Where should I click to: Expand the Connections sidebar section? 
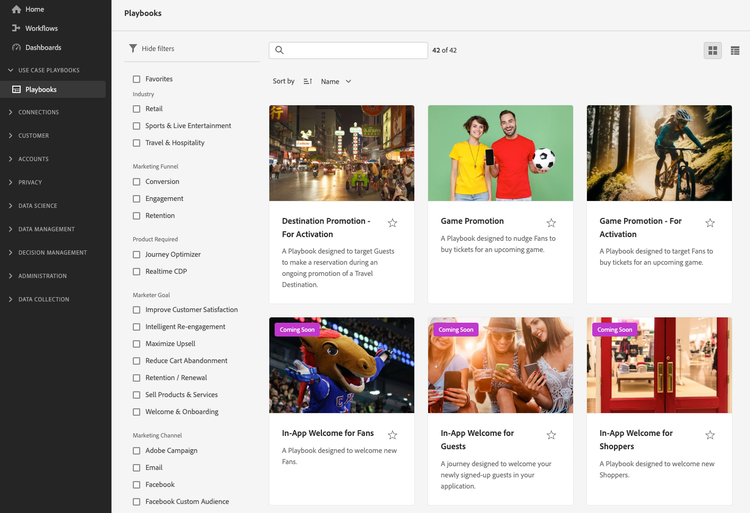pyautogui.click(x=39, y=112)
